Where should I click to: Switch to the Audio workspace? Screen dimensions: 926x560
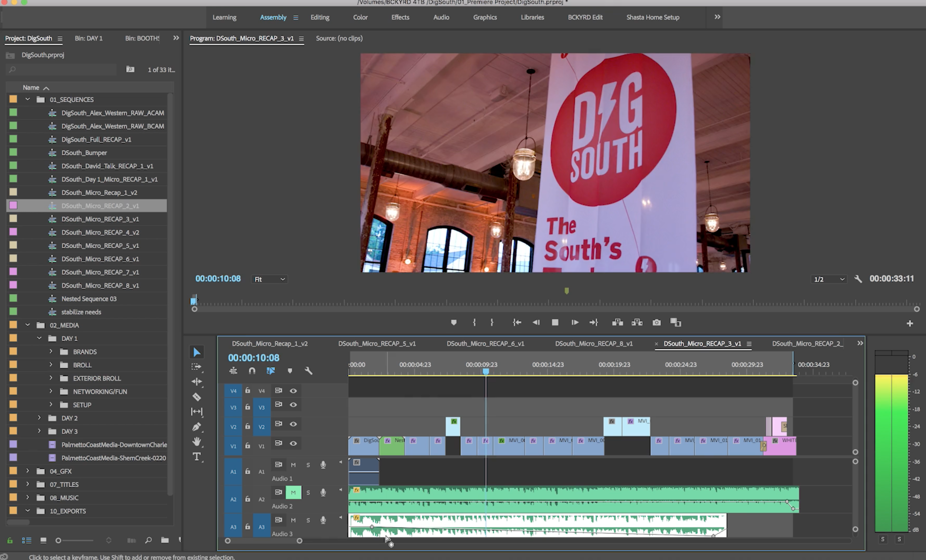[x=441, y=17]
